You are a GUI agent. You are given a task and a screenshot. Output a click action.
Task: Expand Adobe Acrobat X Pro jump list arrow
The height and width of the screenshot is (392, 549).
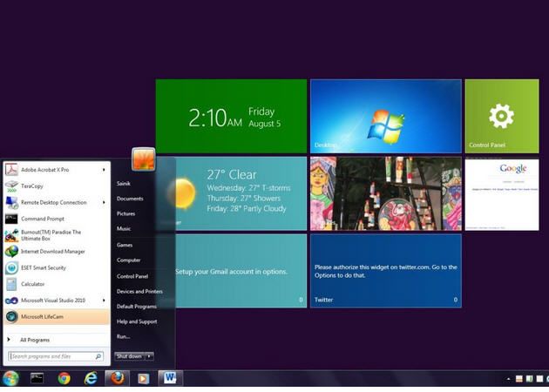click(104, 170)
